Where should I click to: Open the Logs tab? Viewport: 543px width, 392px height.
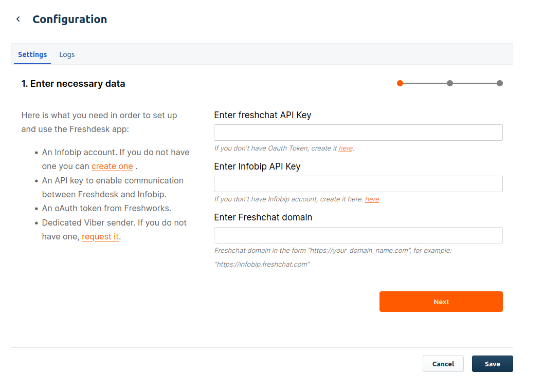(x=67, y=54)
